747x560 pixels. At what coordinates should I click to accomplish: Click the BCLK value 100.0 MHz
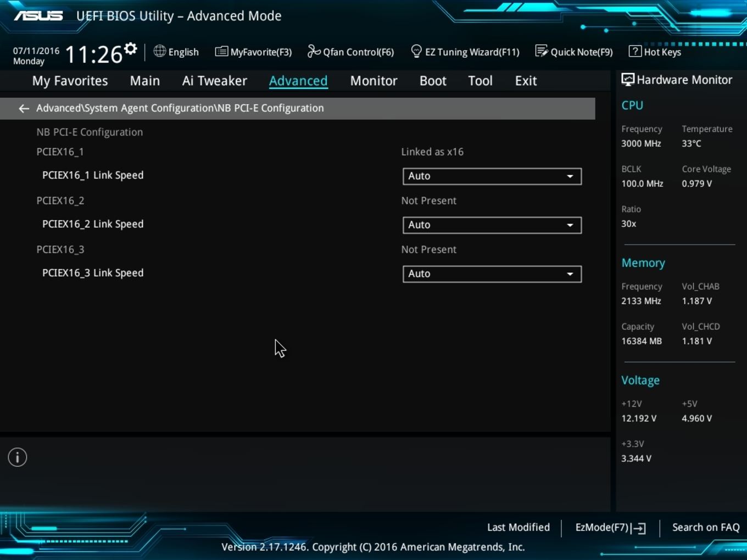pos(642,183)
